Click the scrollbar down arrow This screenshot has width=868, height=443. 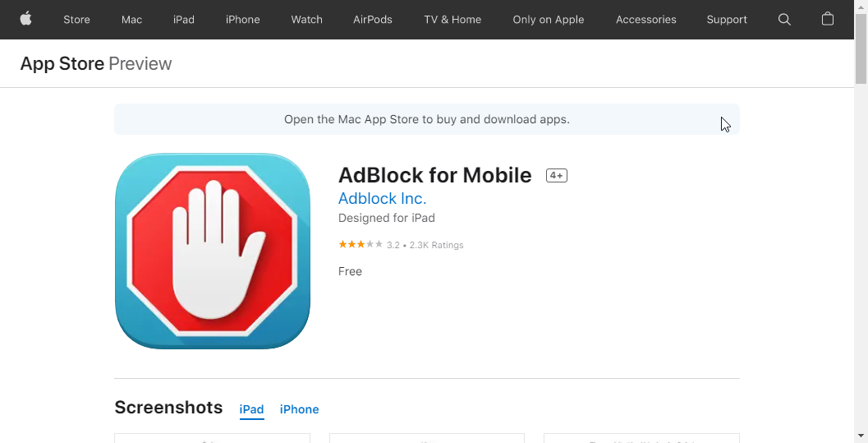coord(861,436)
